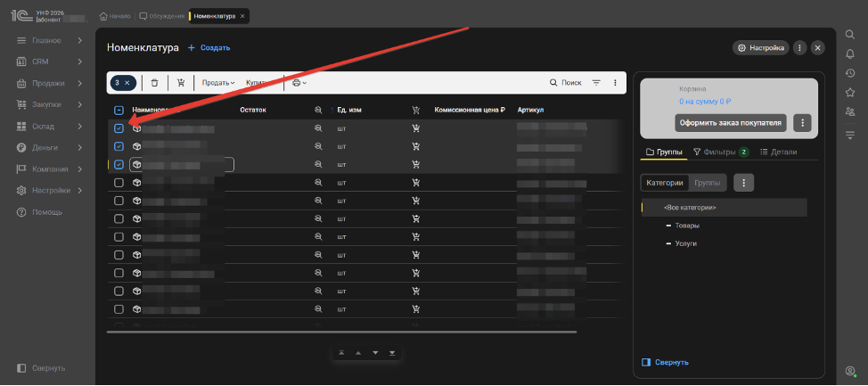Screen dimensions: 868x386
Task: Click the trash delete icon in toolbar
Action: (x=154, y=83)
